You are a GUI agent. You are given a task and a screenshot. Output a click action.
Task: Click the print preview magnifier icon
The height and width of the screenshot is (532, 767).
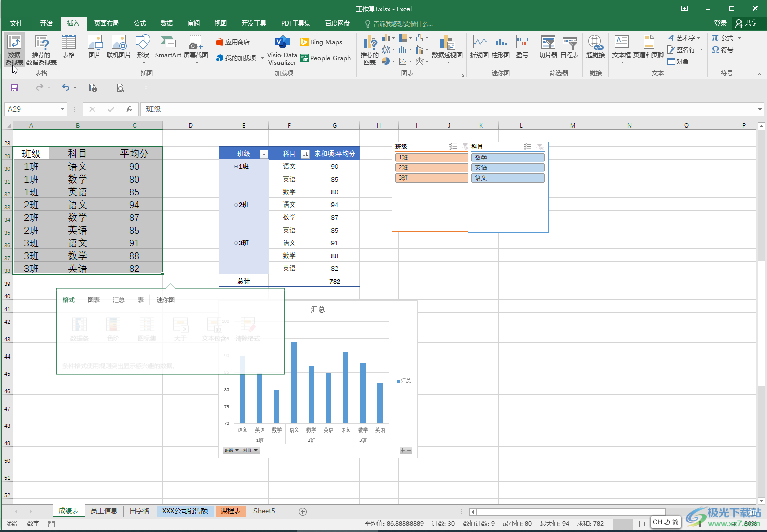pyautogui.click(x=120, y=88)
